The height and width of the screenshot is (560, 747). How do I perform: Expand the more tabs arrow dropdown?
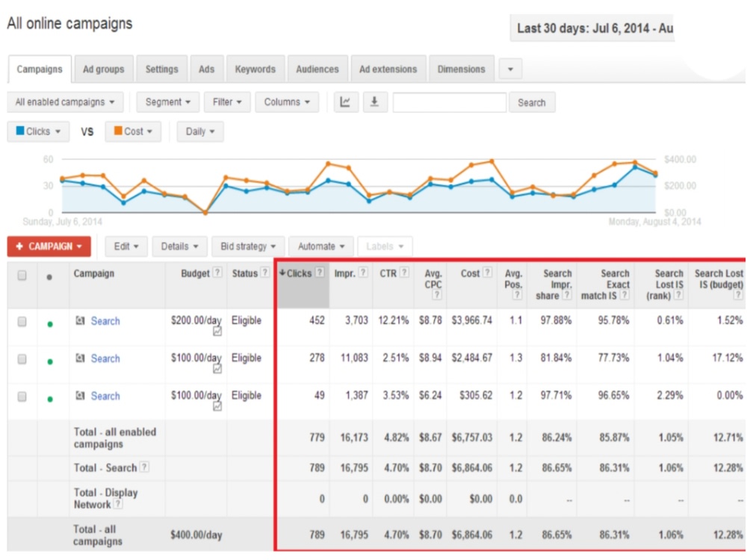coord(510,69)
